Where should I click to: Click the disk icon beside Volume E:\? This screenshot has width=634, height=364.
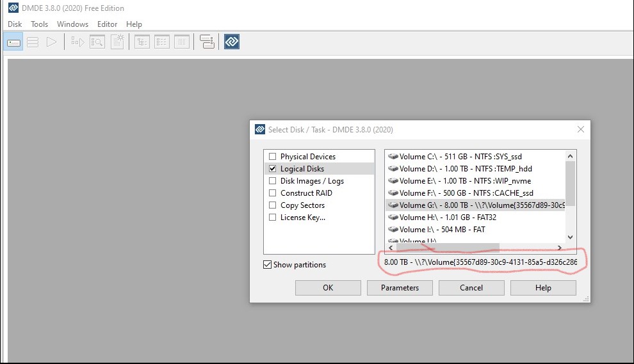393,180
